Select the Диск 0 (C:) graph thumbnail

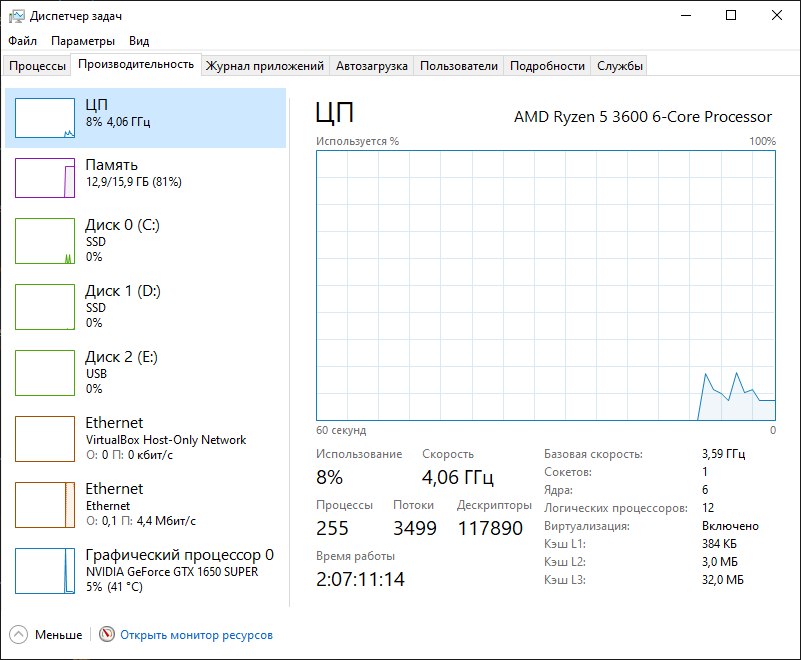click(x=45, y=241)
